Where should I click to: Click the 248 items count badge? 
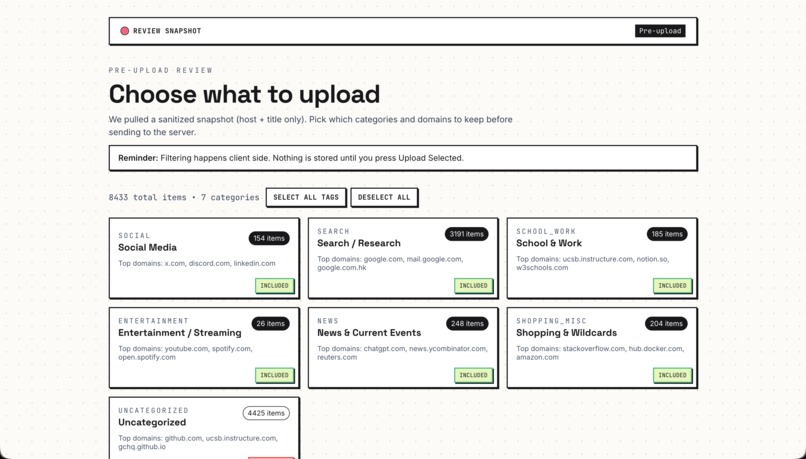[x=467, y=324]
